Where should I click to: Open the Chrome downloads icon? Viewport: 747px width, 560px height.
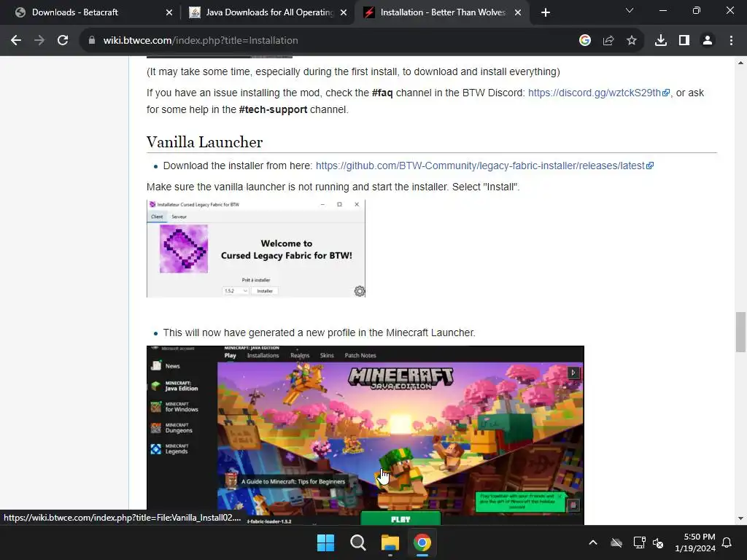click(x=661, y=41)
